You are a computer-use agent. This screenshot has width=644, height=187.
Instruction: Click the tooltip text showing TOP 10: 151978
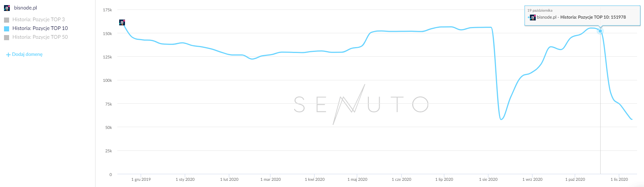coord(581,17)
